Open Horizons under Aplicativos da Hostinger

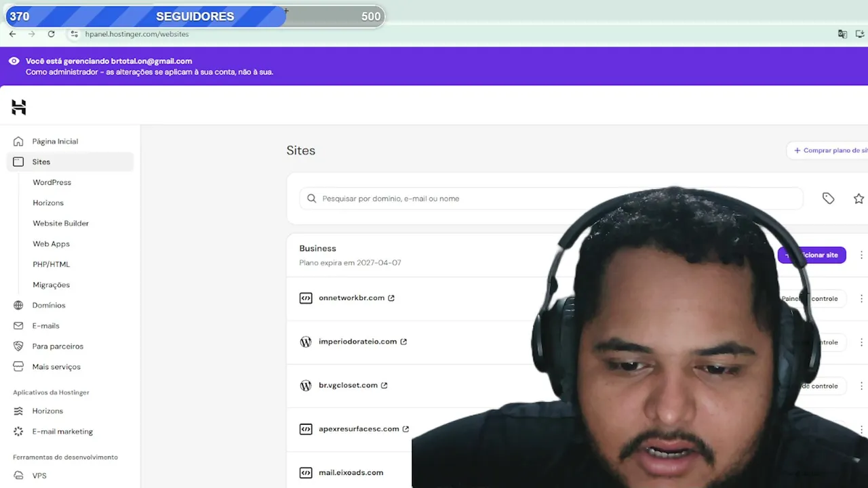click(47, 411)
